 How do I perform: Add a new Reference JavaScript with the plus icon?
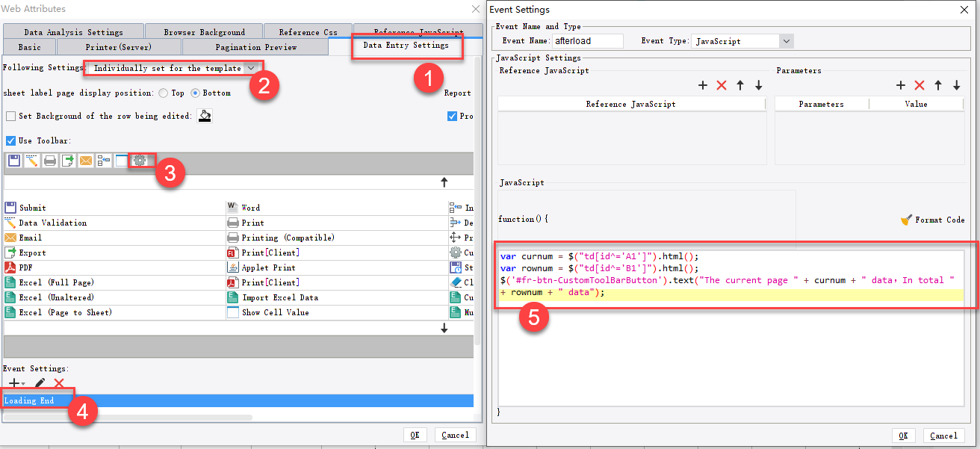(x=702, y=85)
